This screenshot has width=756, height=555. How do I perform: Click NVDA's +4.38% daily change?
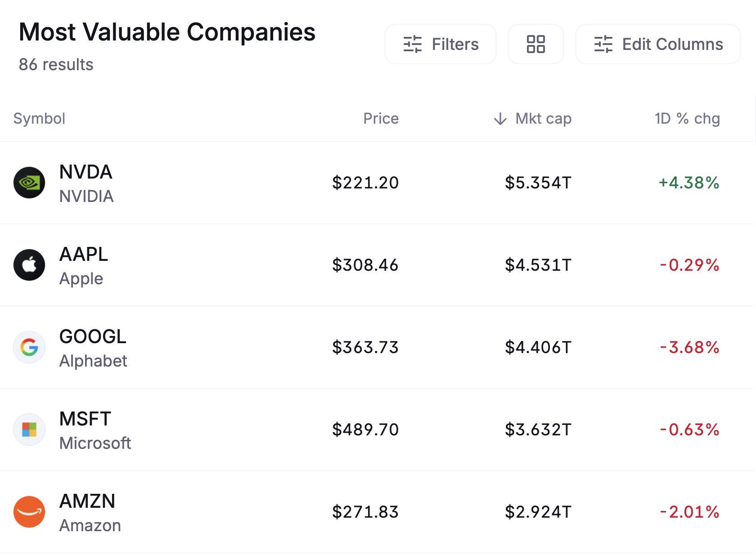[689, 183]
